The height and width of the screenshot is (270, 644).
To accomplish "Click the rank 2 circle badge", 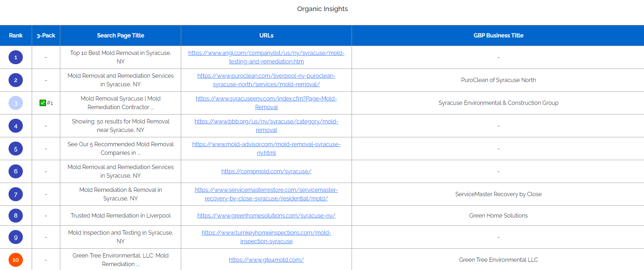I will pos(16,80).
